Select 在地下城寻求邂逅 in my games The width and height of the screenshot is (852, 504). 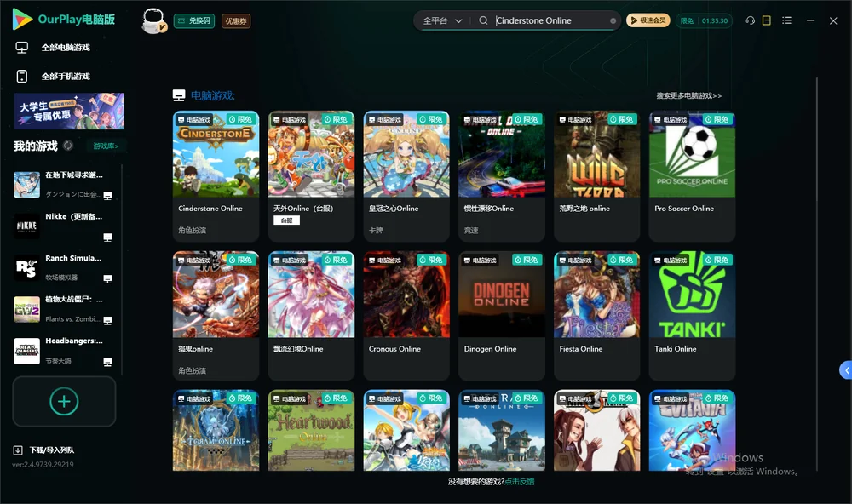pyautogui.click(x=64, y=185)
